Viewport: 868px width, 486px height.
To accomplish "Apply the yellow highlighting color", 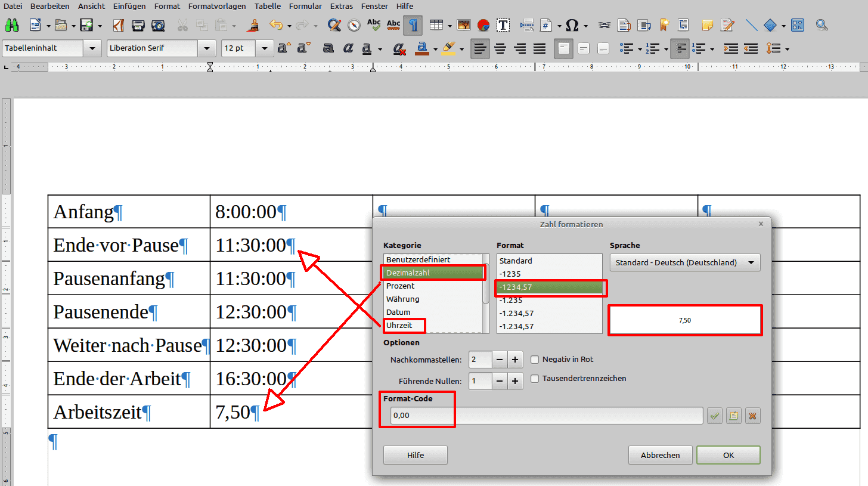I will 448,48.
